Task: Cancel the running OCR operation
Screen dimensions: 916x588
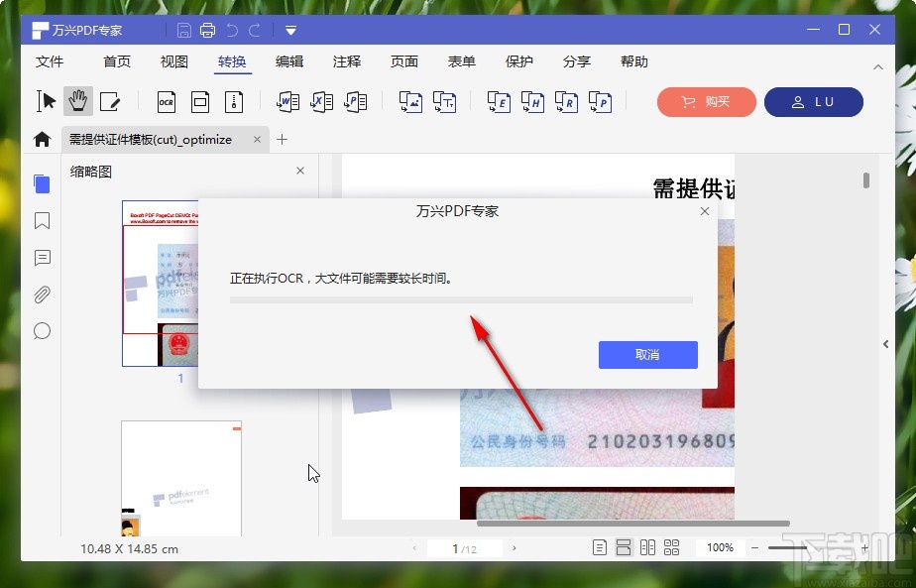Action: coord(647,354)
